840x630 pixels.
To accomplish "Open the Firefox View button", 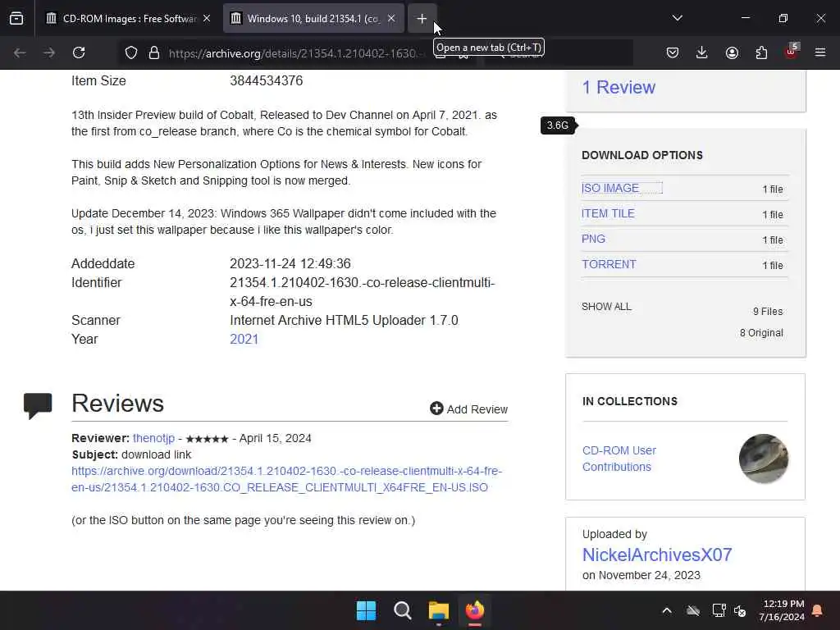I will tap(16, 19).
